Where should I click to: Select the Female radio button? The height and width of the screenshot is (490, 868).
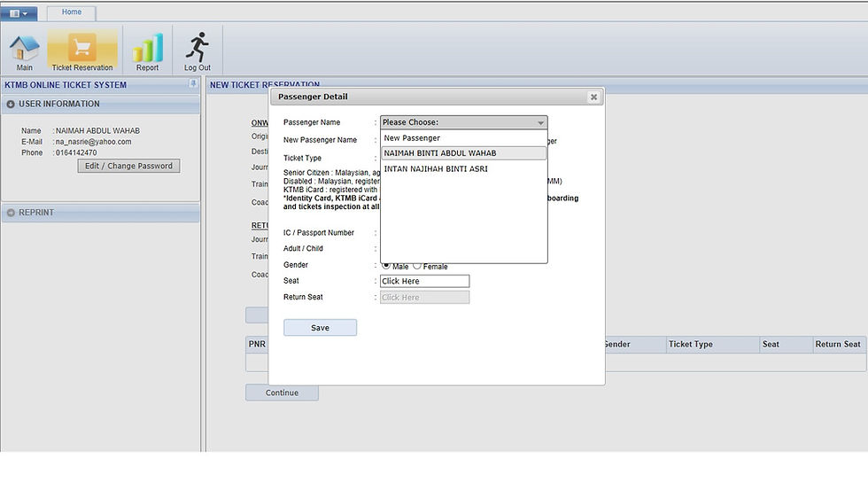point(417,266)
